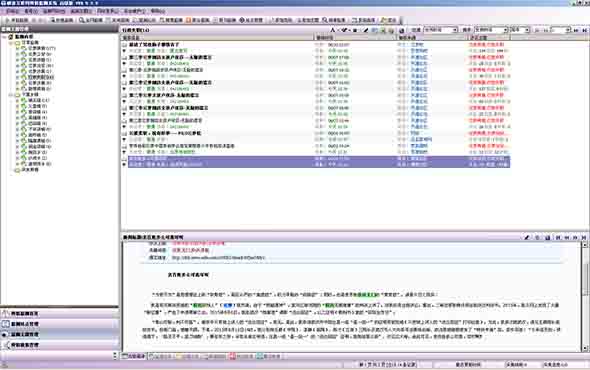Select the third button in left bottom navigation panel

59,334
